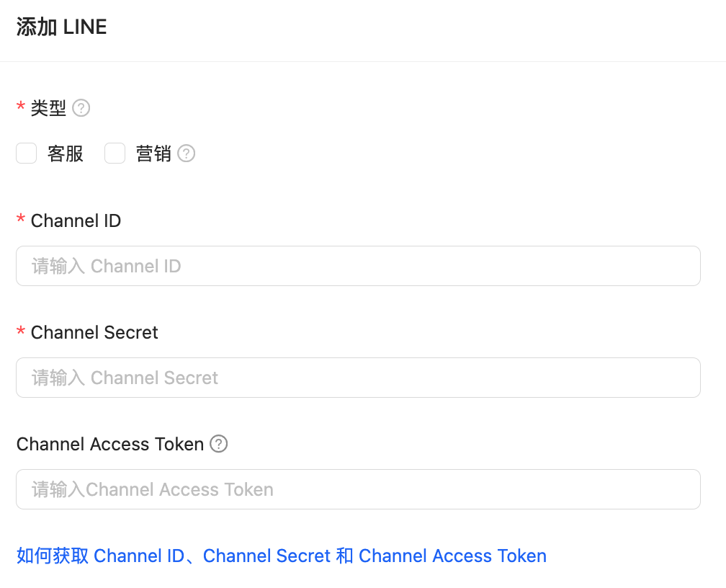Click the Channel Access Token label
Viewport: 726px width, 588px height.
(110, 445)
